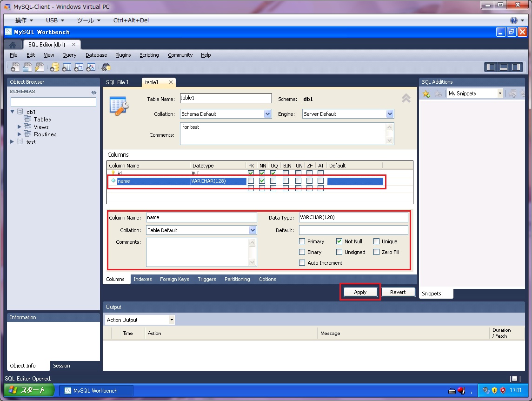Create a new routine from toolbar
The width and height of the screenshot is (532, 401).
pos(91,67)
